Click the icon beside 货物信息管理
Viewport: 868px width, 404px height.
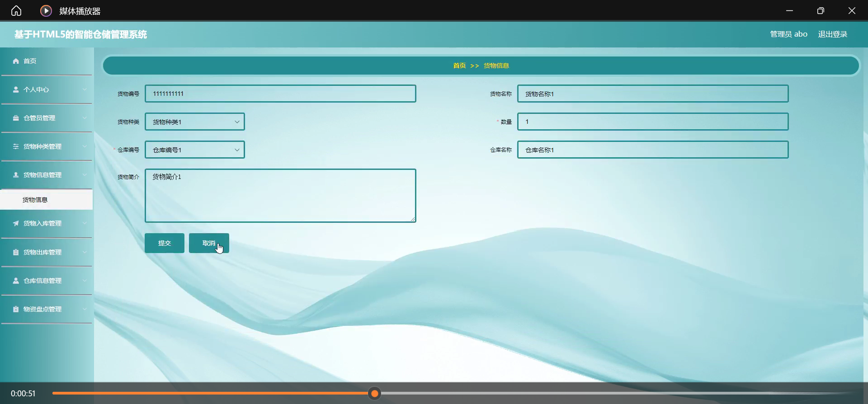[x=16, y=175]
